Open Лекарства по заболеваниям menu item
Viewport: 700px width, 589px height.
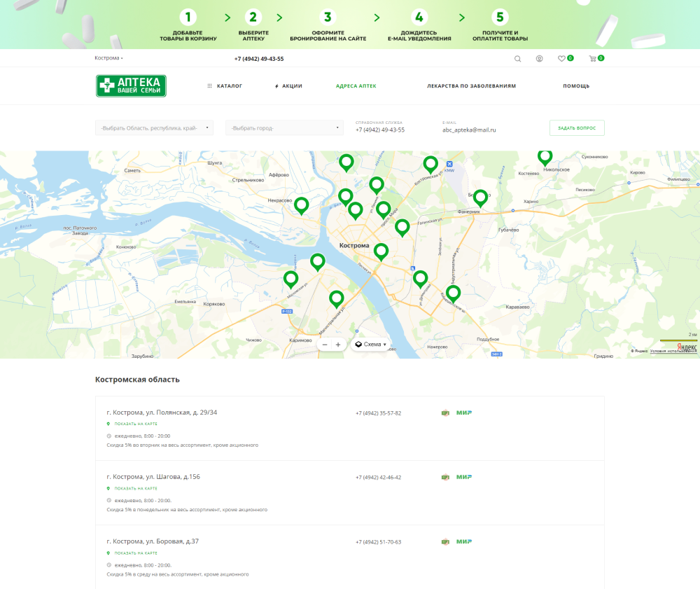click(x=471, y=86)
